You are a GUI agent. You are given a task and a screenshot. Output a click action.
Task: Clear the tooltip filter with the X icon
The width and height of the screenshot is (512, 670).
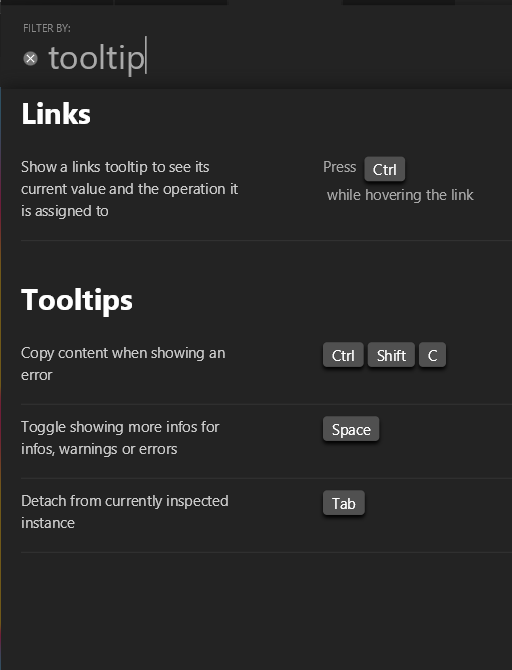point(30,58)
